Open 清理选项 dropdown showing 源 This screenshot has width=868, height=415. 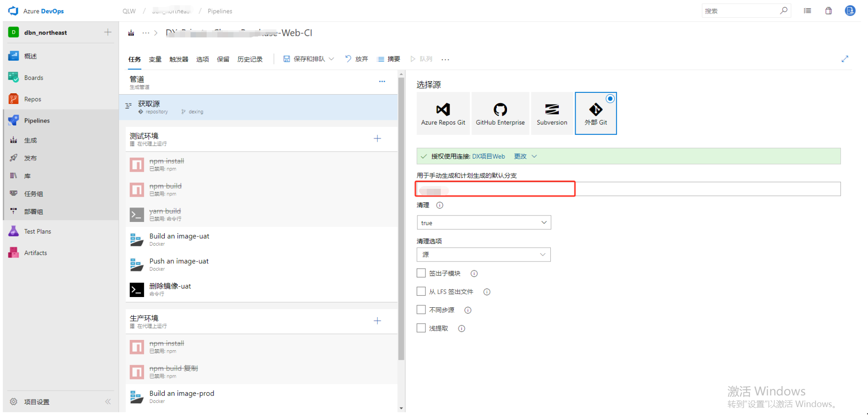coord(484,255)
